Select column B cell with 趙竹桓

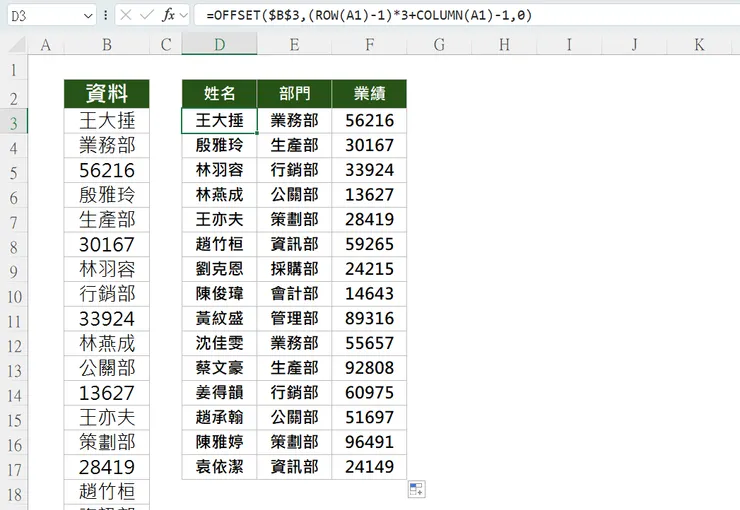pos(107,492)
